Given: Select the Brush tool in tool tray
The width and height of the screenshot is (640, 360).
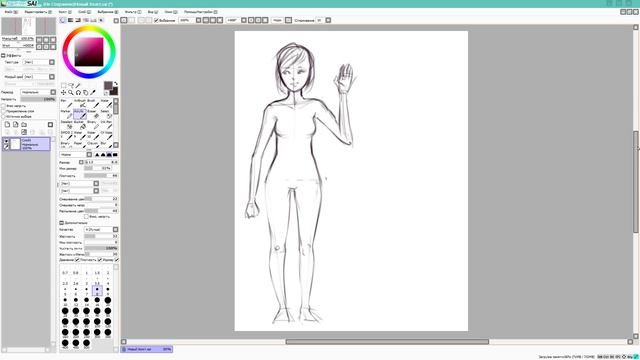Looking at the screenshot, I should pyautogui.click(x=92, y=103).
